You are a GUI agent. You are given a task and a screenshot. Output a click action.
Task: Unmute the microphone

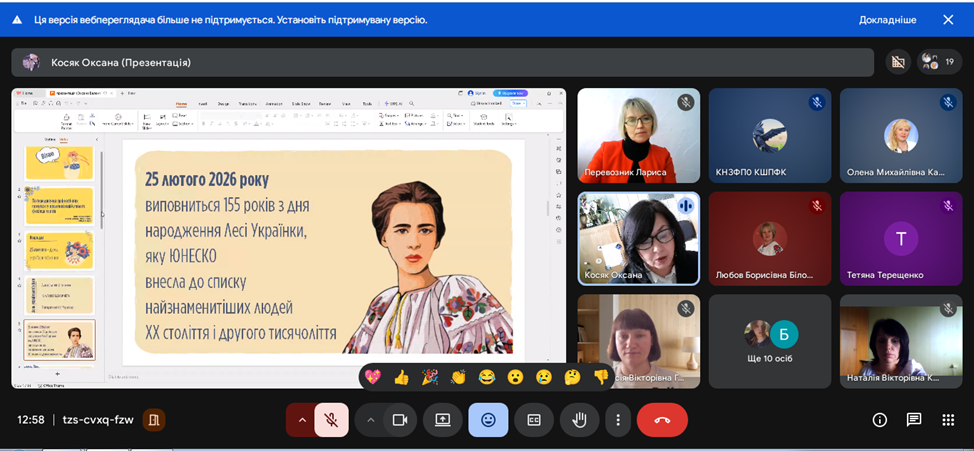(x=332, y=420)
